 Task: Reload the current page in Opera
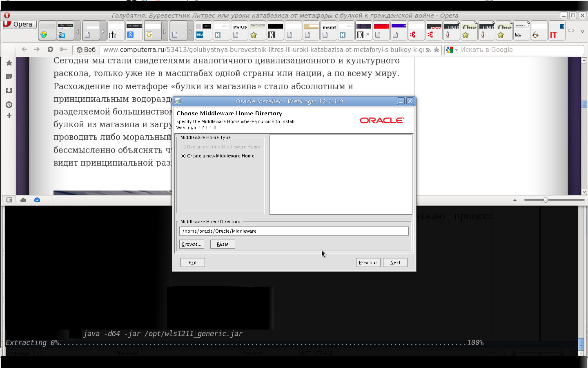tap(50, 49)
